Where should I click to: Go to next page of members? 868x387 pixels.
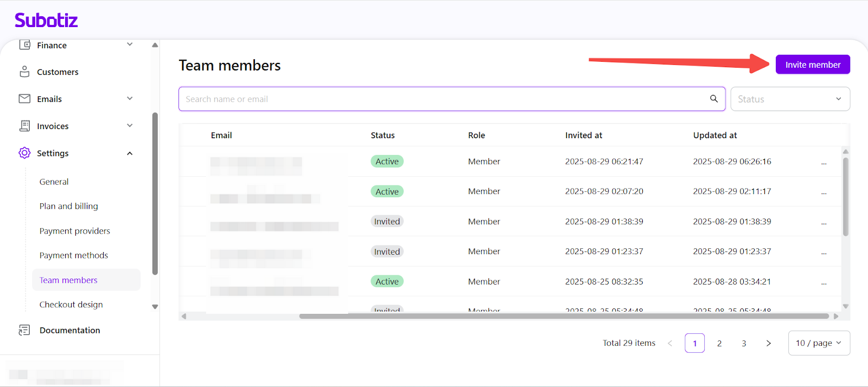[x=768, y=343]
